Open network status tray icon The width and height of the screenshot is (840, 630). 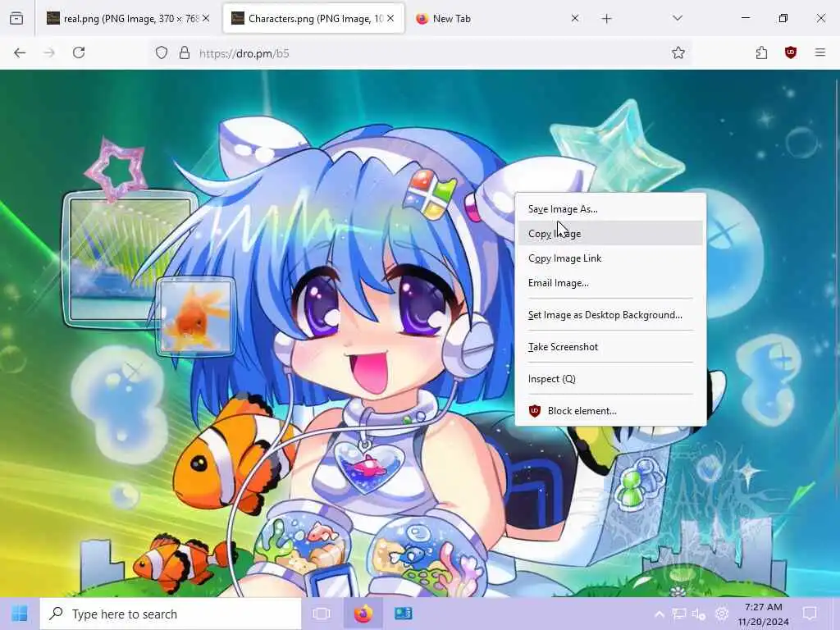point(679,614)
